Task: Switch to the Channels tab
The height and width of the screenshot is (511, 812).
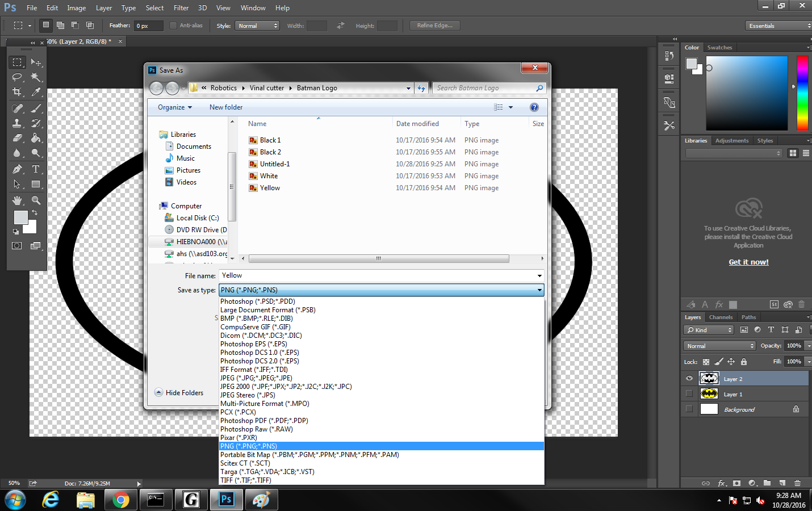Action: (x=721, y=317)
